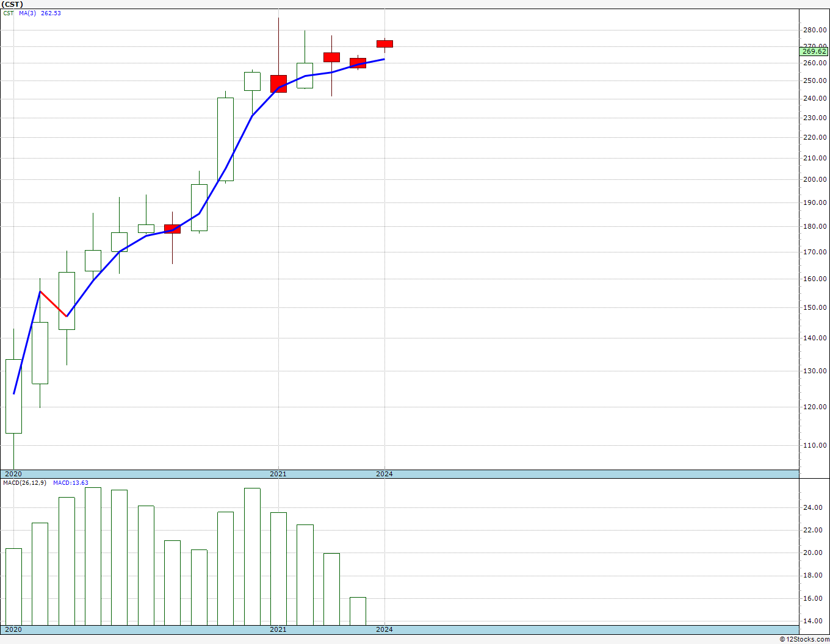This screenshot has width=830, height=644.
Task: Click 2024 on the MACD panel time axis
Action: (x=384, y=629)
